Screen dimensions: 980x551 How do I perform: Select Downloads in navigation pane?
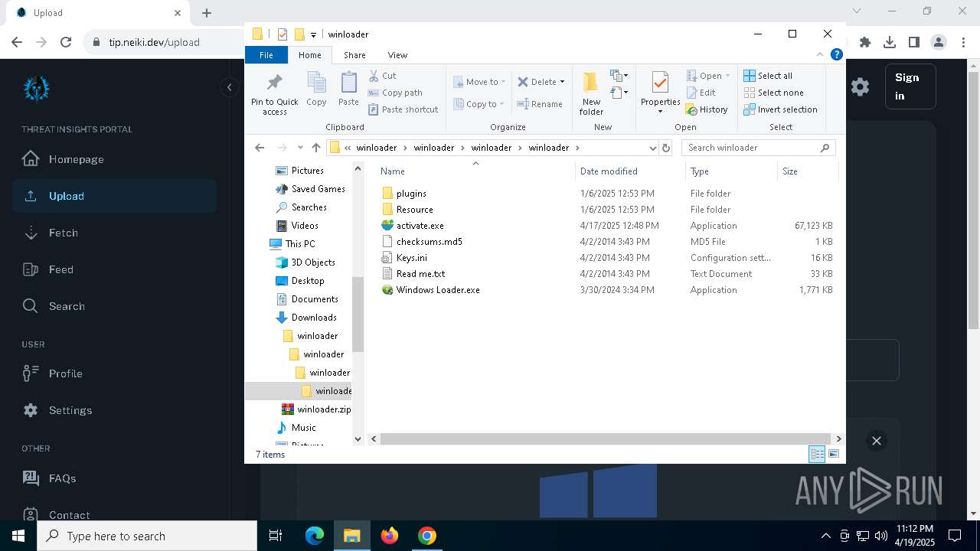click(305, 318)
